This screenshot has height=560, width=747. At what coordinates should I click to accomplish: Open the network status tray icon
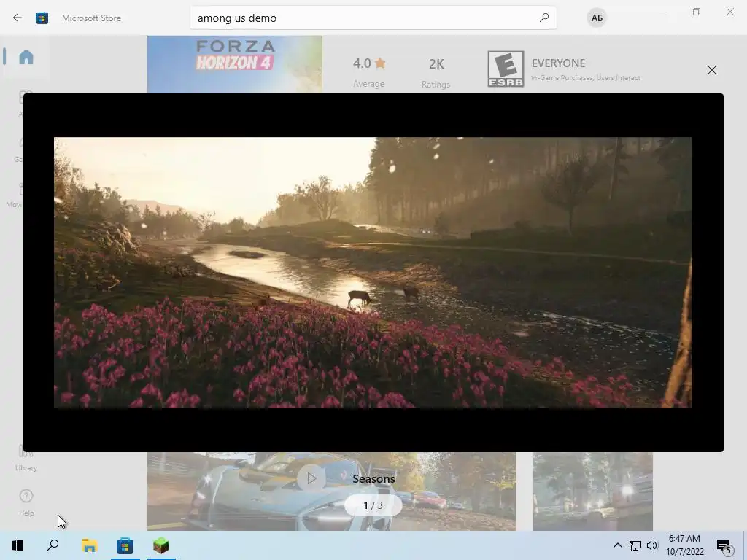tap(635, 545)
